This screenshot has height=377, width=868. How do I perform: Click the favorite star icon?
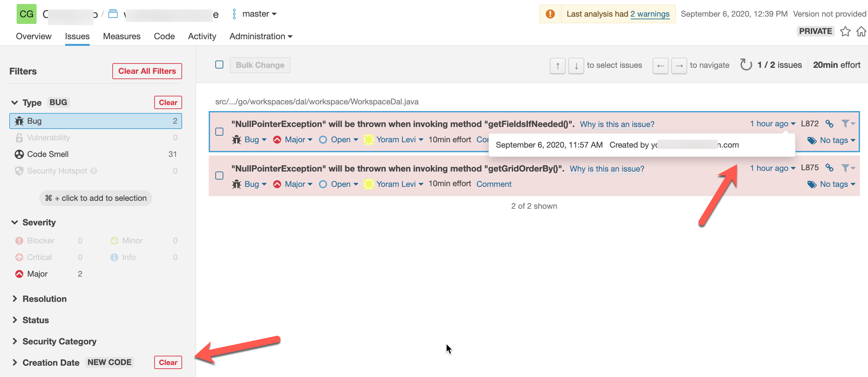click(845, 31)
